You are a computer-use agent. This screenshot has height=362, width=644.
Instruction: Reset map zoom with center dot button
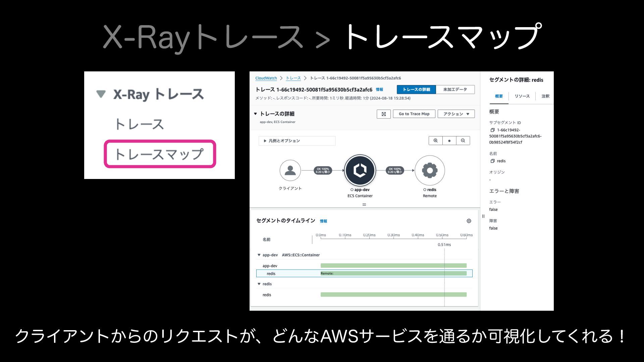pos(449,141)
